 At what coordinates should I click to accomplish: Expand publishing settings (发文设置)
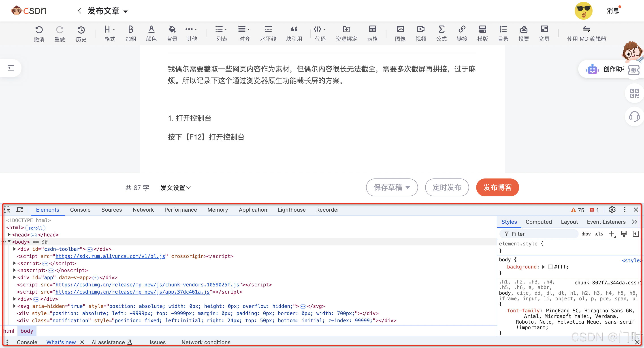(x=175, y=188)
